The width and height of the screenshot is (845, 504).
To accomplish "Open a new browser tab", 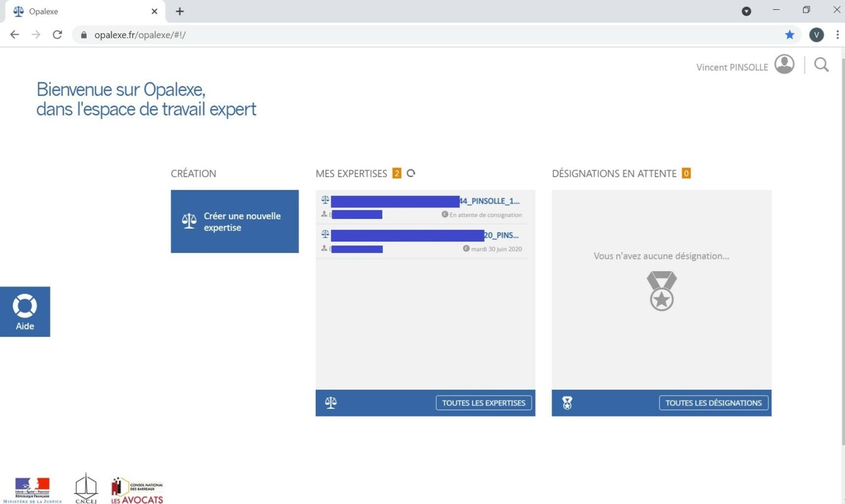I will click(179, 11).
